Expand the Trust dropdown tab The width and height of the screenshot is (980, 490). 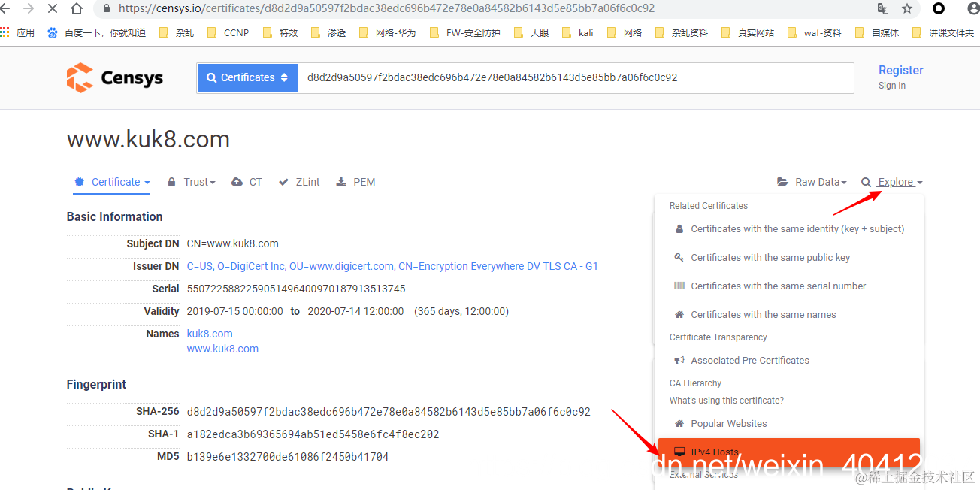[192, 182]
